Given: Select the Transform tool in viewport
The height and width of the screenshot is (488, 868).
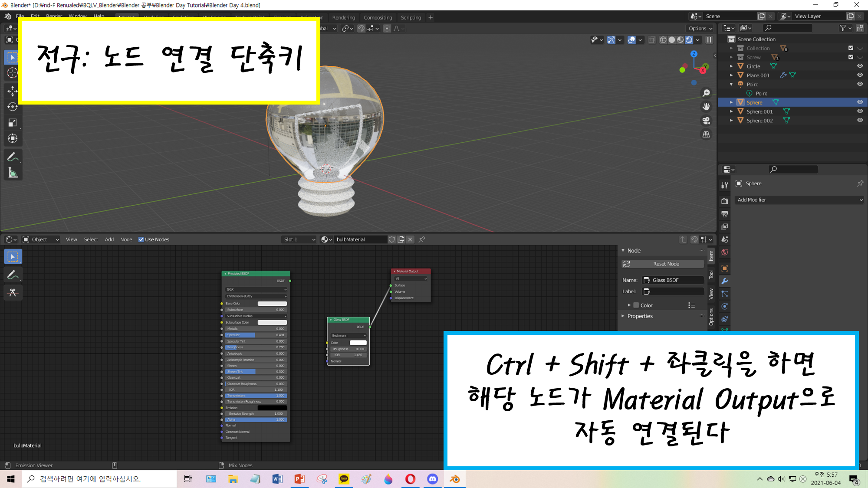Looking at the screenshot, I should [12, 139].
